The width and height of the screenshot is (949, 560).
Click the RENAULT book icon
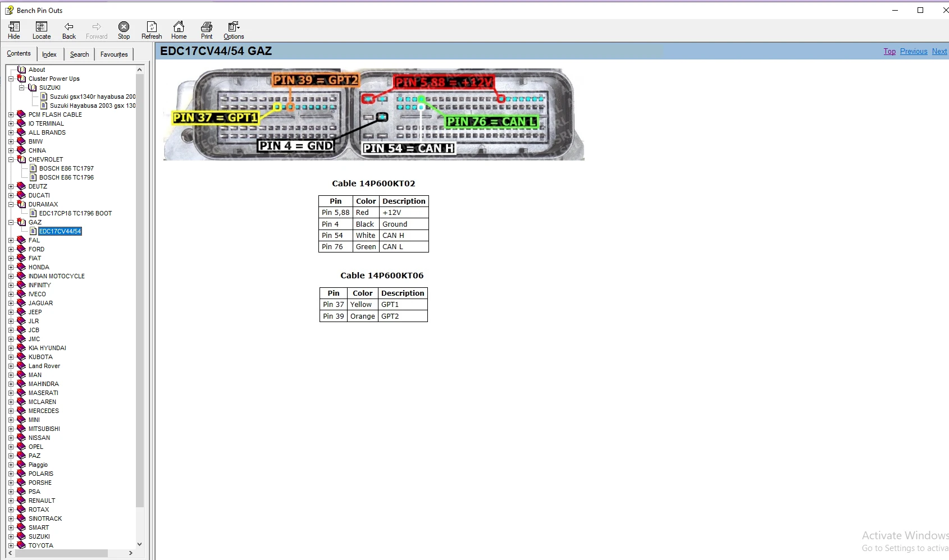22,501
